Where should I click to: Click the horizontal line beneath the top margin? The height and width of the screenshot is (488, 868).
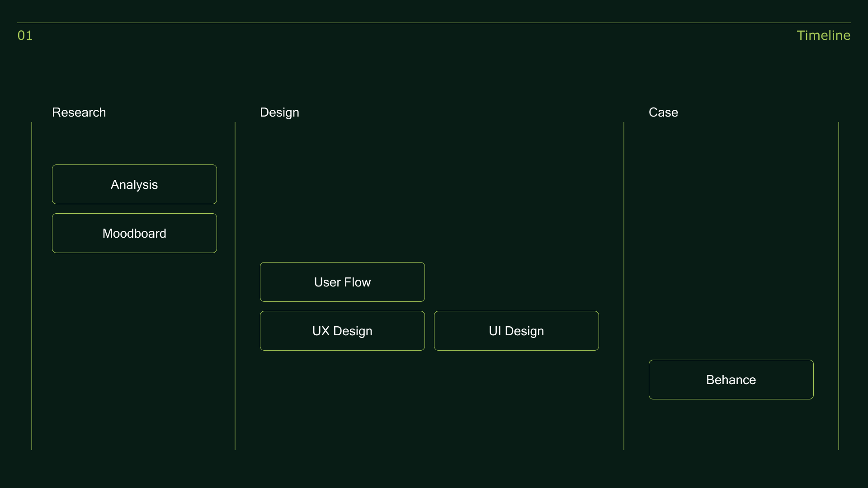click(434, 23)
